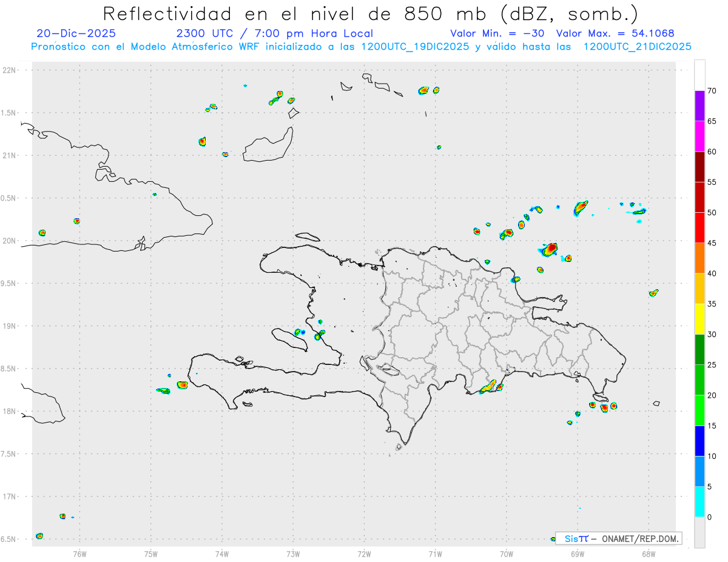This screenshot has width=728, height=562.
Task: Click the '21N' latitude label
Action: point(10,156)
